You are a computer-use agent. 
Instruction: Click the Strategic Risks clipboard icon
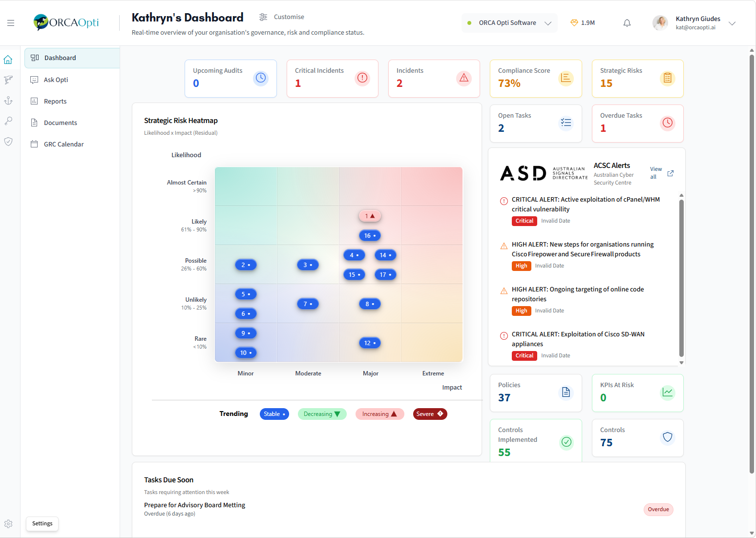pyautogui.click(x=668, y=78)
